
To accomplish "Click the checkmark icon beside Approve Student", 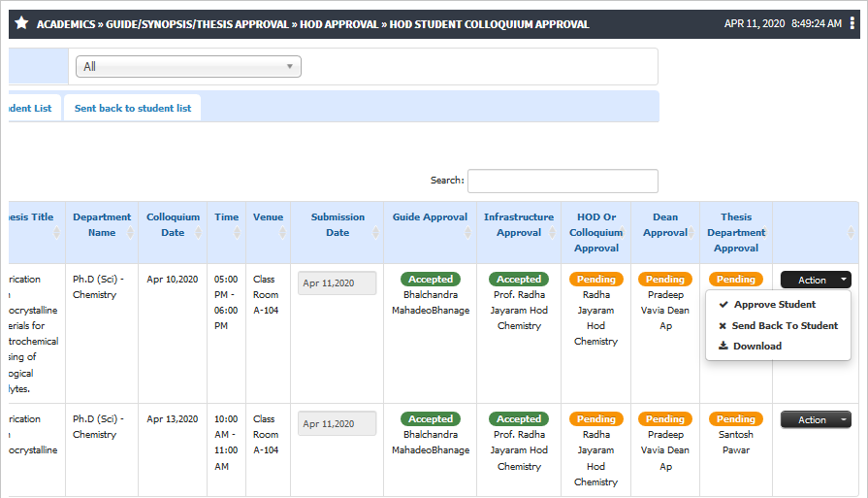I will tap(723, 304).
